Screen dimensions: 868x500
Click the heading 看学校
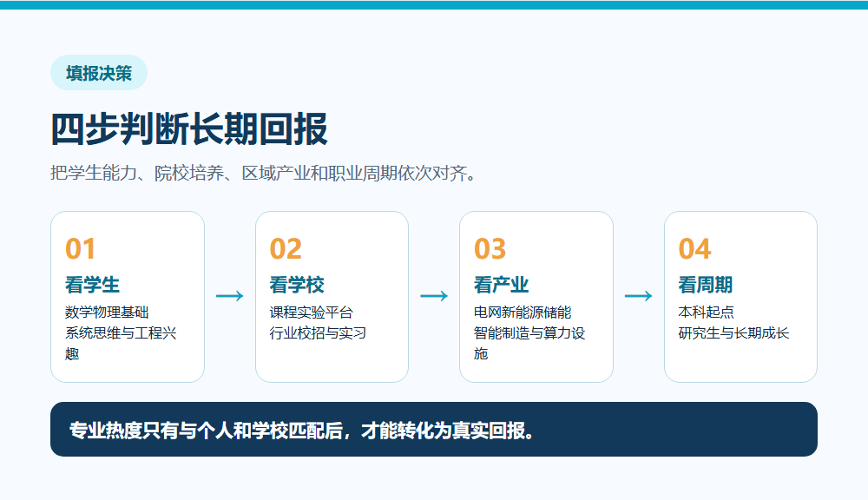click(x=297, y=285)
